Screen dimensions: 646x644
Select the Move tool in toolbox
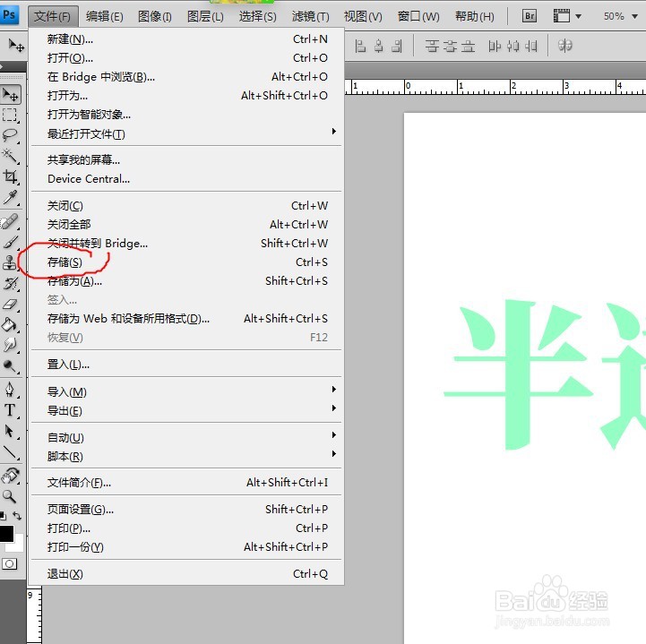pos(10,95)
